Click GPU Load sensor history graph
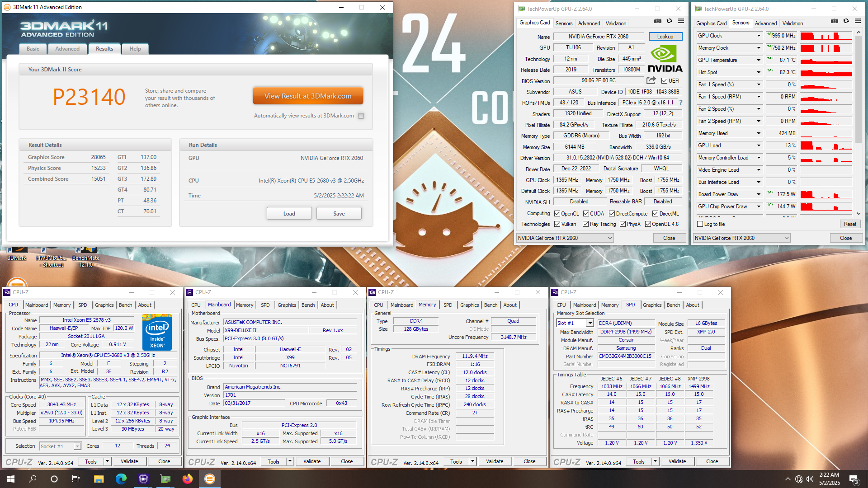This screenshot has height=488, width=868. (x=826, y=145)
